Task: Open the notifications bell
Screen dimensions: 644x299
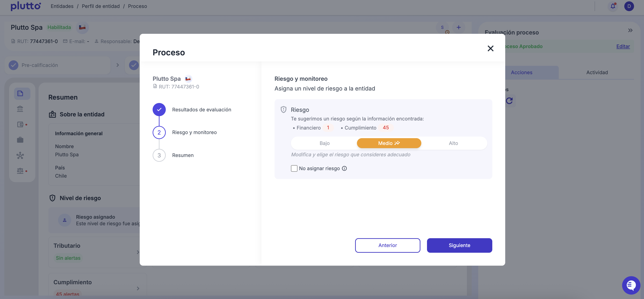Action: (612, 6)
